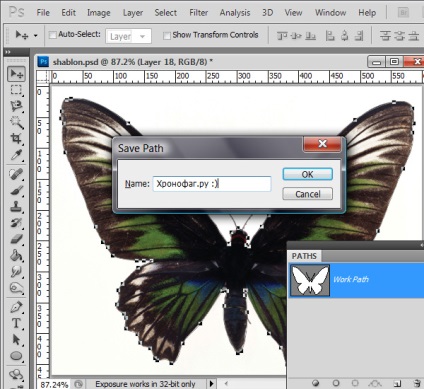The image size is (424, 389).
Task: Open the Layer menu
Action: pyautogui.click(x=133, y=13)
